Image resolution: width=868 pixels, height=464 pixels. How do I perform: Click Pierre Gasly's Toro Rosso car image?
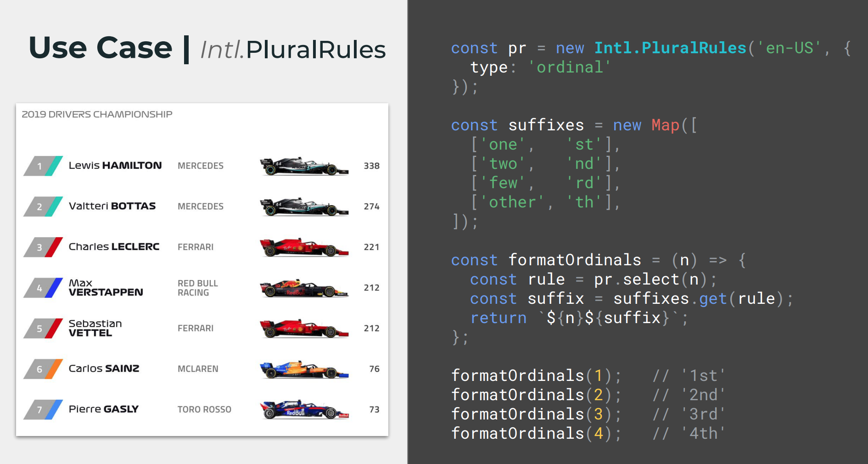pyautogui.click(x=304, y=410)
